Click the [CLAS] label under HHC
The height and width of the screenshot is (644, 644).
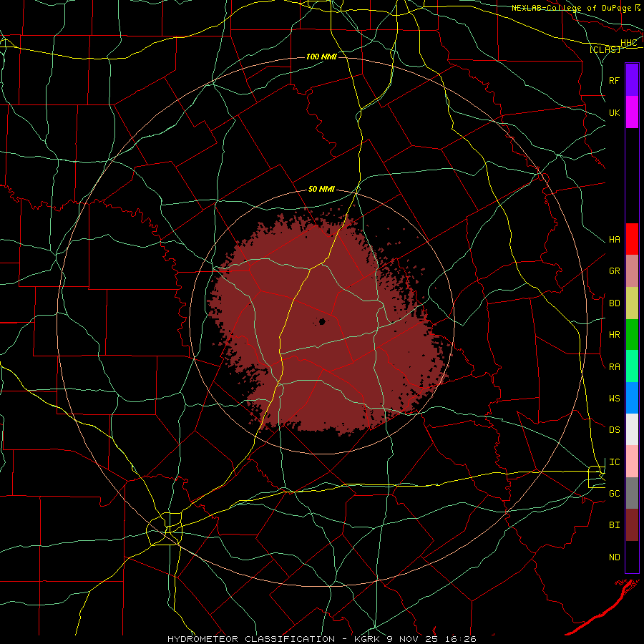point(605,49)
